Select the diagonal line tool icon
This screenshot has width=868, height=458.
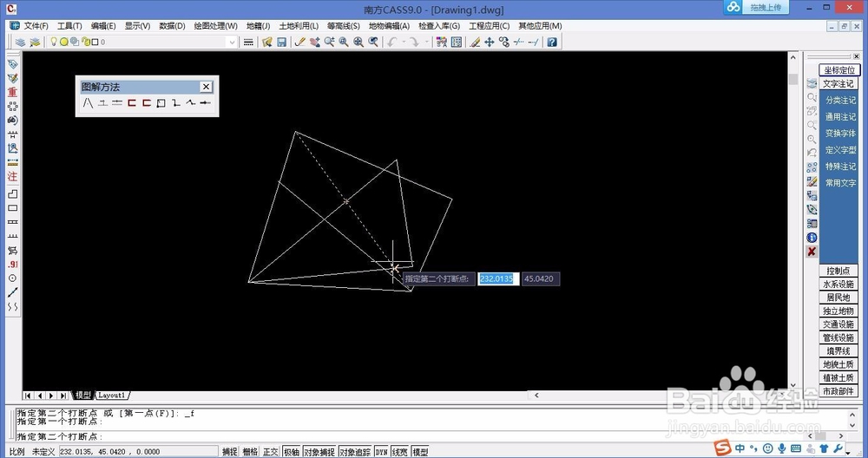[x=12, y=292]
